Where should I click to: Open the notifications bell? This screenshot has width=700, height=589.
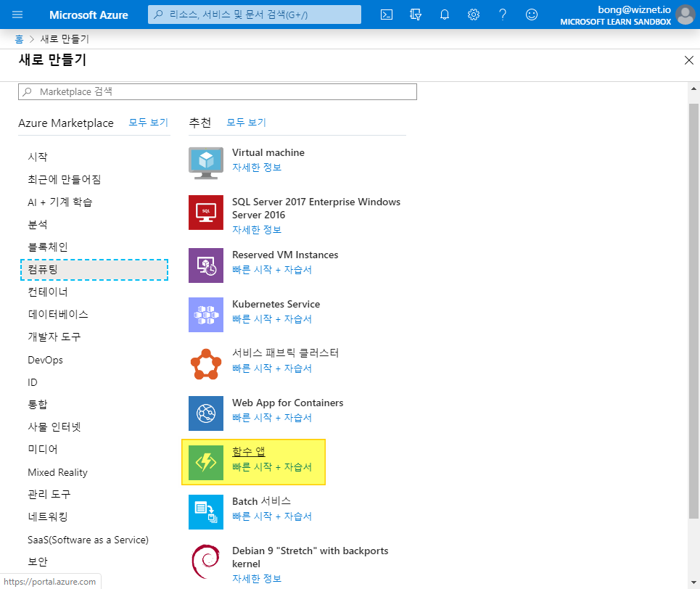pos(444,15)
